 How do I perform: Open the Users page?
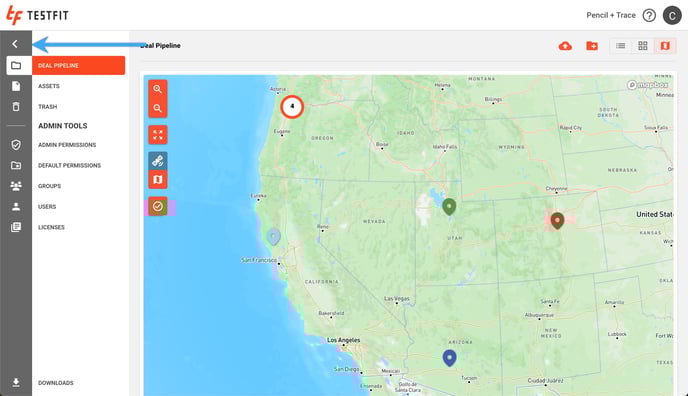[47, 207]
